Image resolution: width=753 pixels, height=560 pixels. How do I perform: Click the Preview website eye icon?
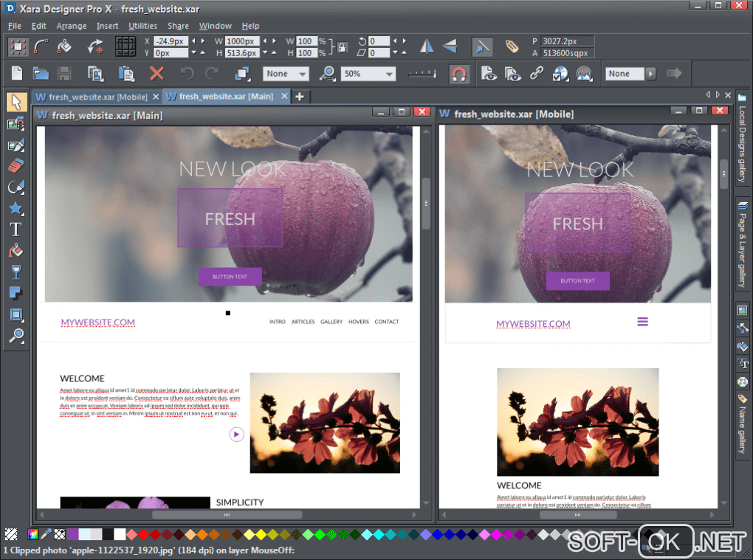(x=489, y=74)
